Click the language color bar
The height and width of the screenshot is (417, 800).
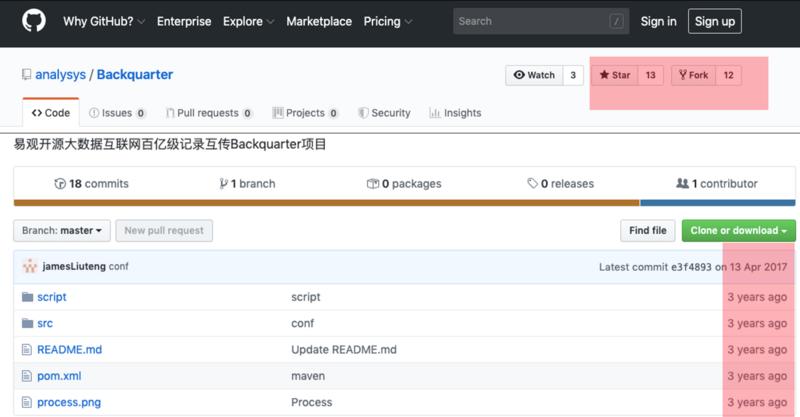click(x=400, y=203)
